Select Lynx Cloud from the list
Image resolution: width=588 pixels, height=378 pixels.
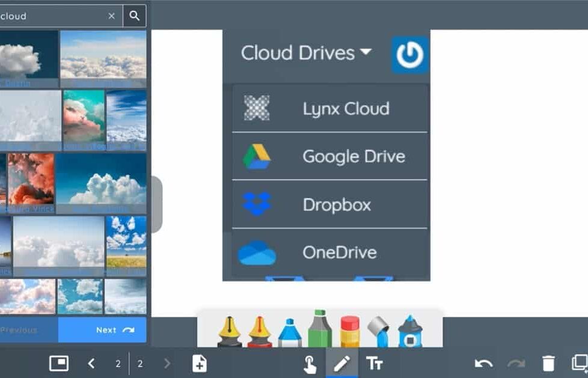pos(329,108)
